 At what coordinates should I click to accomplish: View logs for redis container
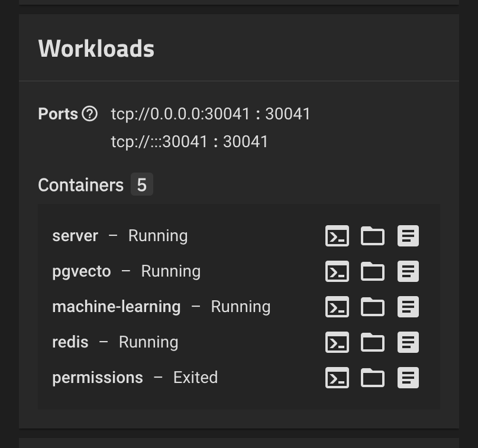[408, 342]
